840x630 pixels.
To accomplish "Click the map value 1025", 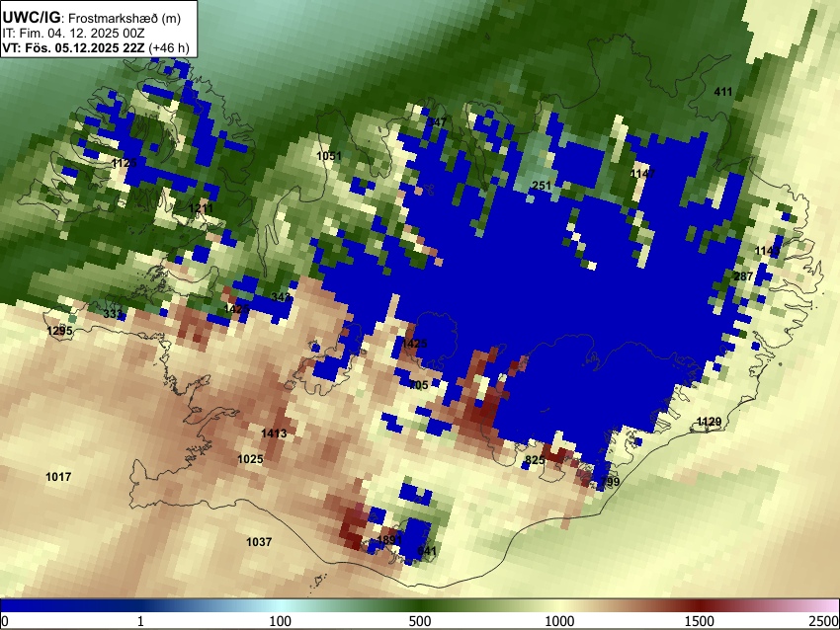I will tap(250, 459).
